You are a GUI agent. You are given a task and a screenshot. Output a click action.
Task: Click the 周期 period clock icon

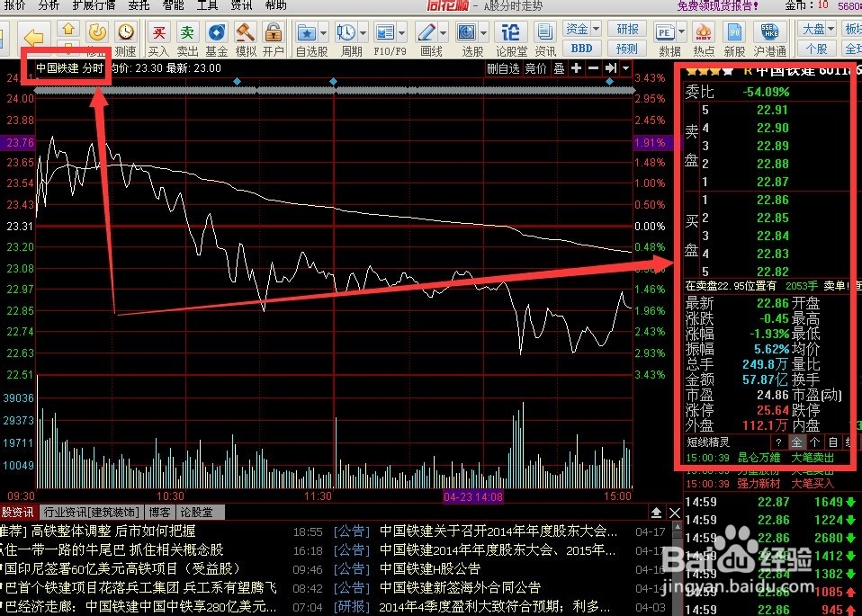[x=346, y=33]
